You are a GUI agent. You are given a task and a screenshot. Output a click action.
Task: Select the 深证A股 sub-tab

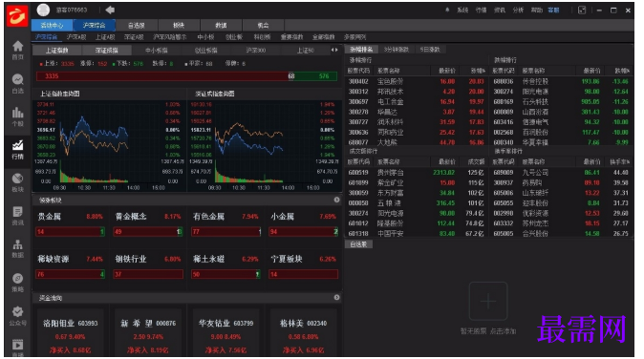(134, 37)
